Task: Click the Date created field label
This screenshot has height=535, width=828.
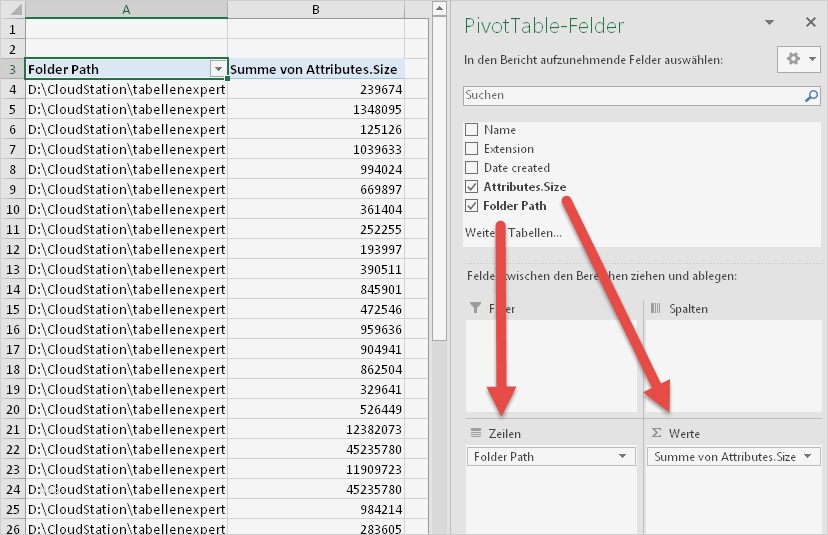Action: pos(516,167)
